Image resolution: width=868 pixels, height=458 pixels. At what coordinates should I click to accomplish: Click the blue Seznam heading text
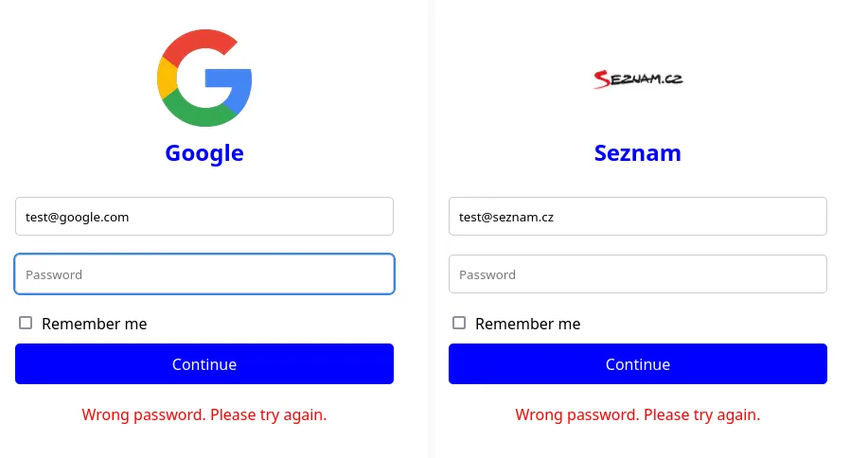[x=638, y=153]
